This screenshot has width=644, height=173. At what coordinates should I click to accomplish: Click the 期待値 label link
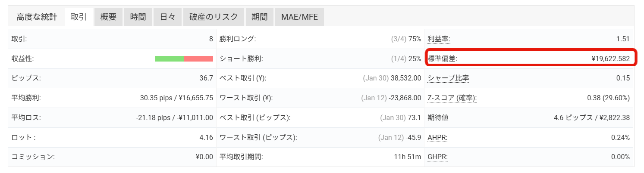point(439,117)
